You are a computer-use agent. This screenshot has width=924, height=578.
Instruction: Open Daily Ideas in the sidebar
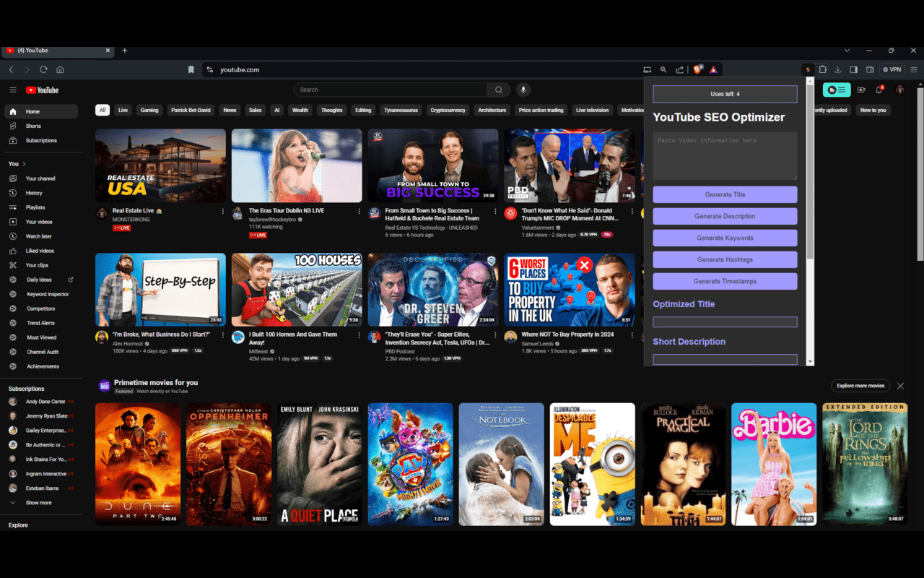click(x=41, y=280)
